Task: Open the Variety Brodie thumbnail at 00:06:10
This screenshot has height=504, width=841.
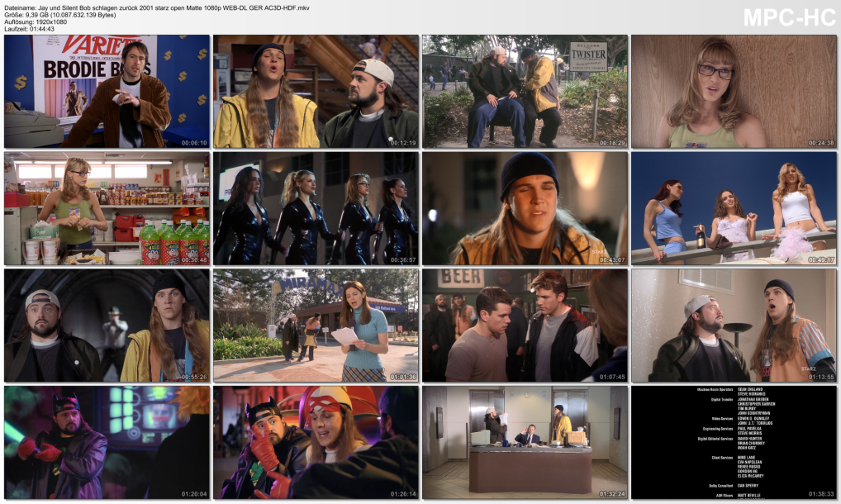Action: (x=107, y=91)
